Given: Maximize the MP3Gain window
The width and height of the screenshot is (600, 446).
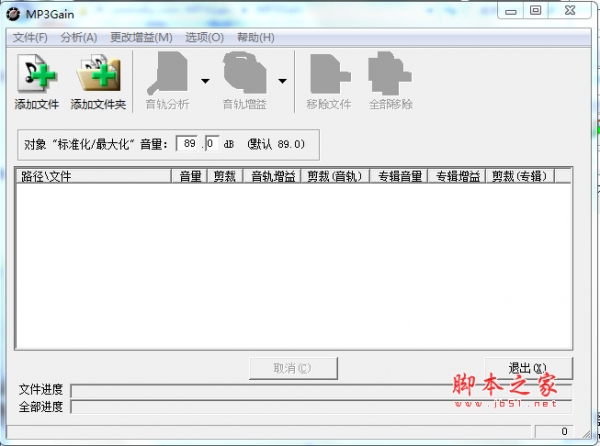Looking at the screenshot, I should tap(535, 10).
